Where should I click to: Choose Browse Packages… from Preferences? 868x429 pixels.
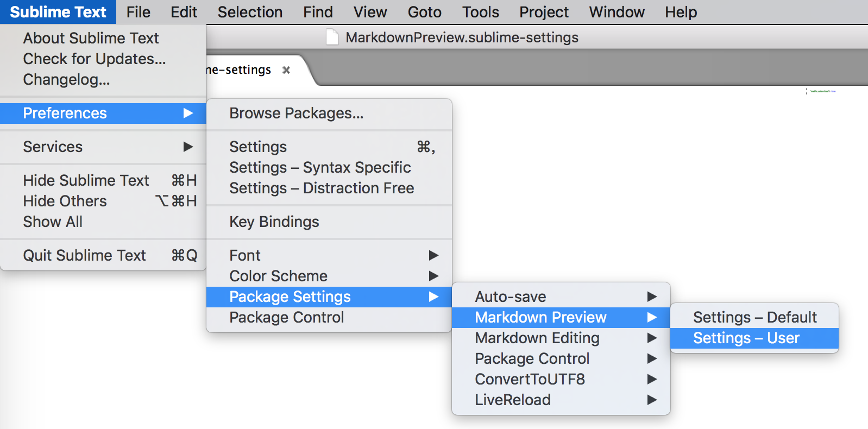(x=296, y=113)
